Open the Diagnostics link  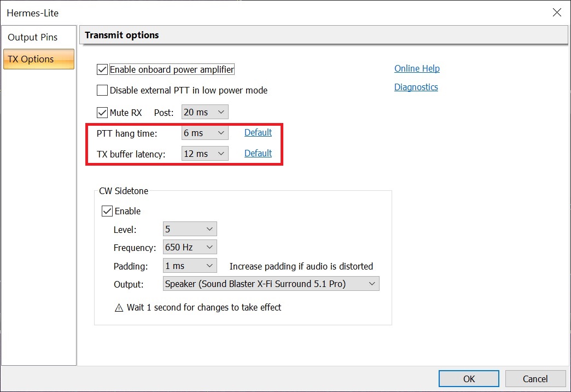(416, 87)
